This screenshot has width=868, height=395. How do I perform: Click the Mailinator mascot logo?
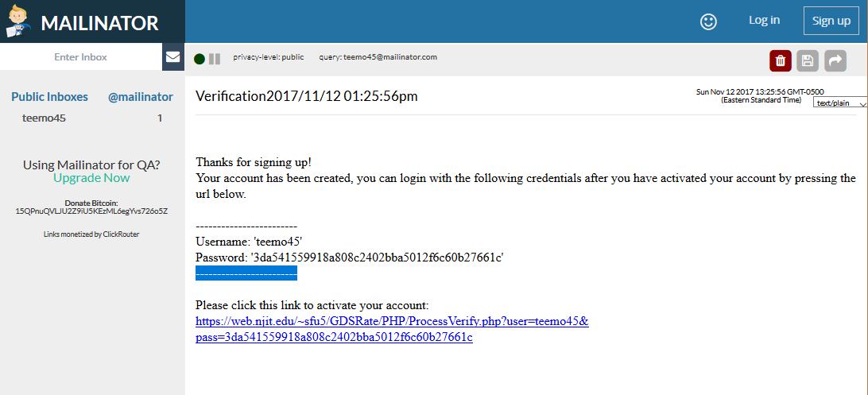18,21
